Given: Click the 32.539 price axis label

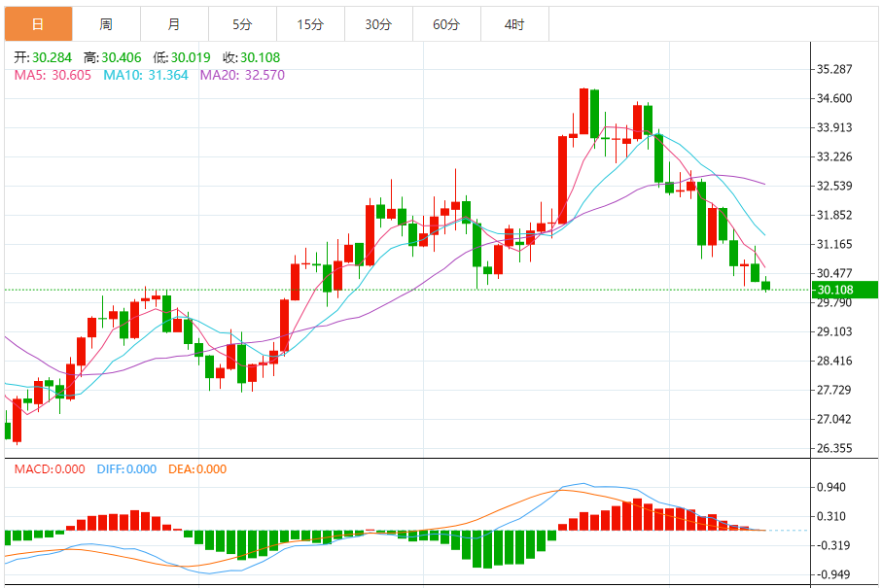Looking at the screenshot, I should click(834, 186).
